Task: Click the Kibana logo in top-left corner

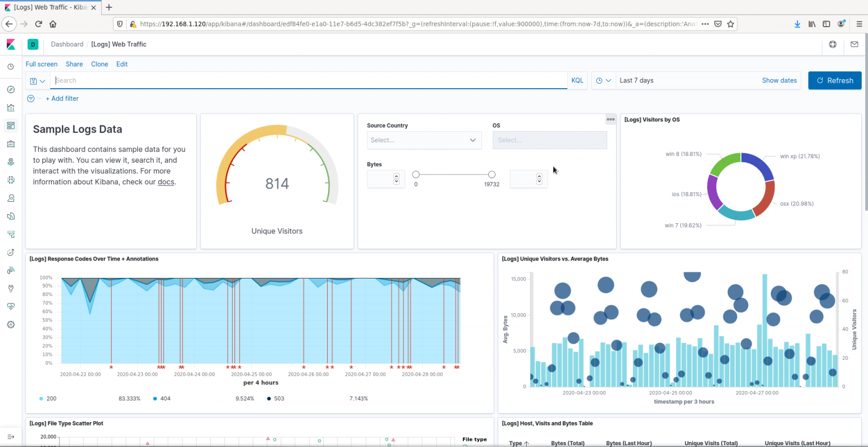Action: tap(11, 44)
